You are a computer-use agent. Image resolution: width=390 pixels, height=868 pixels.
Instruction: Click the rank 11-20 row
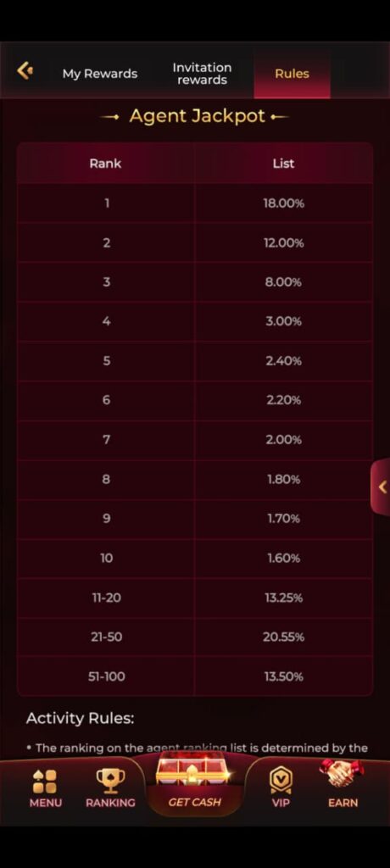coord(195,598)
